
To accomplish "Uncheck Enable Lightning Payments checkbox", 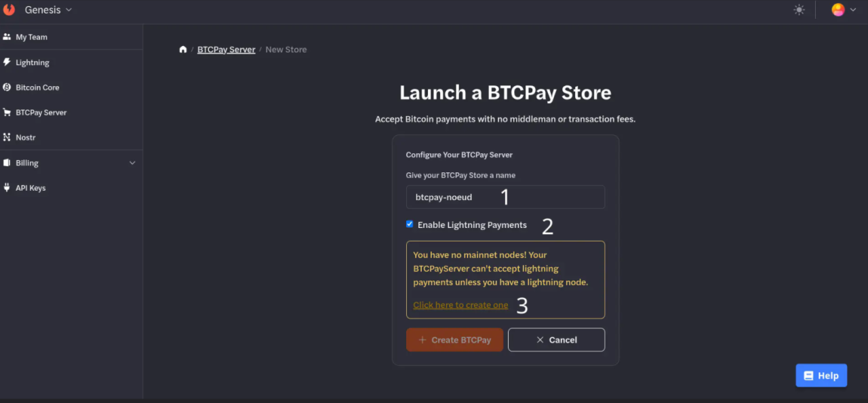I will tap(410, 224).
